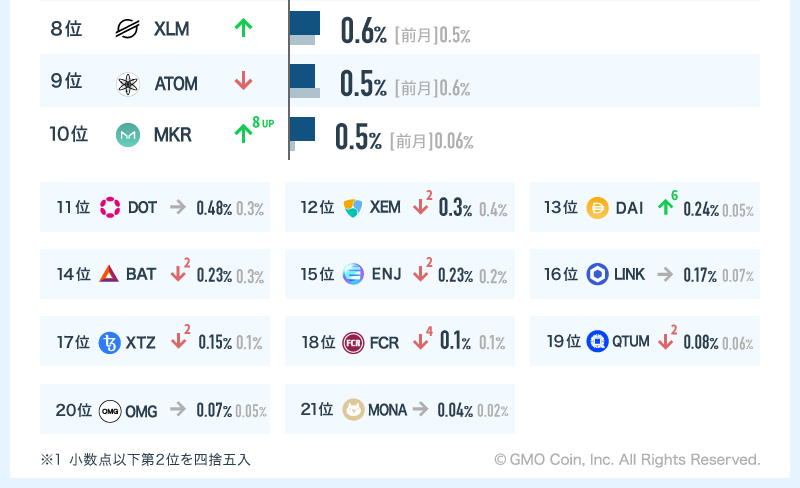Viewport: 800px width, 488px height.
Task: Click the XLM Stellar coin icon
Action: coord(127,29)
